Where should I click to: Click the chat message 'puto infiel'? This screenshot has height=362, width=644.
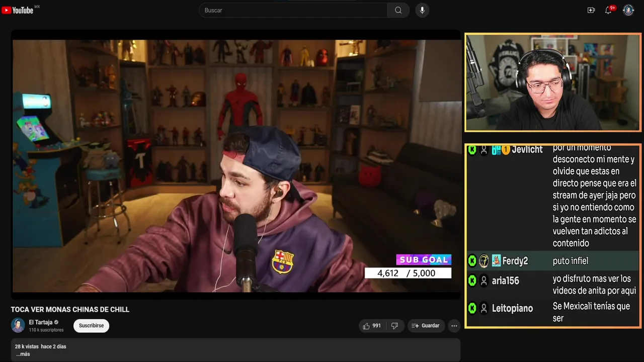click(x=570, y=261)
